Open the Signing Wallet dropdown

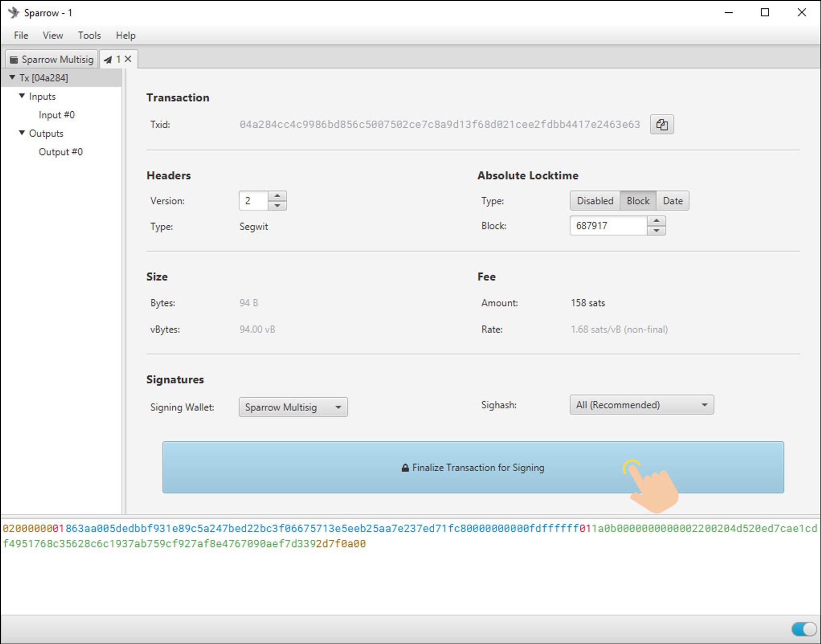pyautogui.click(x=293, y=407)
